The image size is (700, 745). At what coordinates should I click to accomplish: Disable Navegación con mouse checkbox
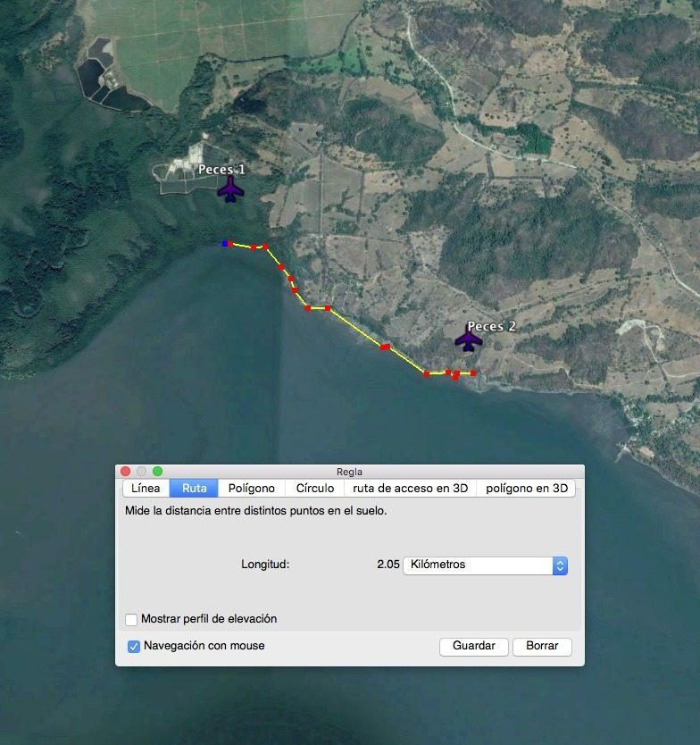point(133,646)
